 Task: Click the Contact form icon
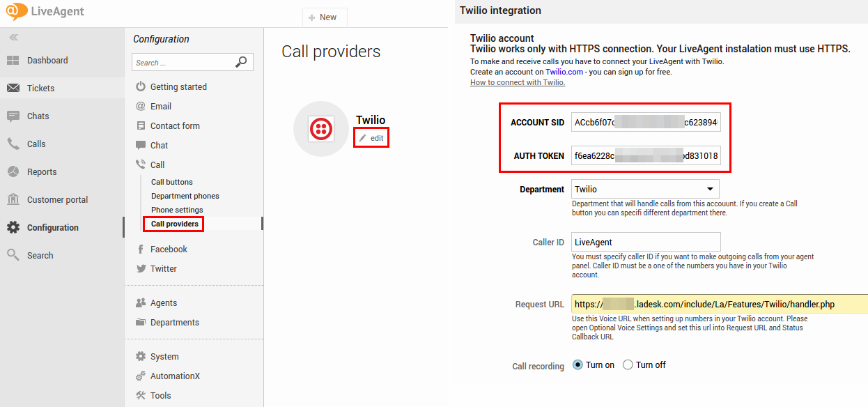pyautogui.click(x=141, y=126)
